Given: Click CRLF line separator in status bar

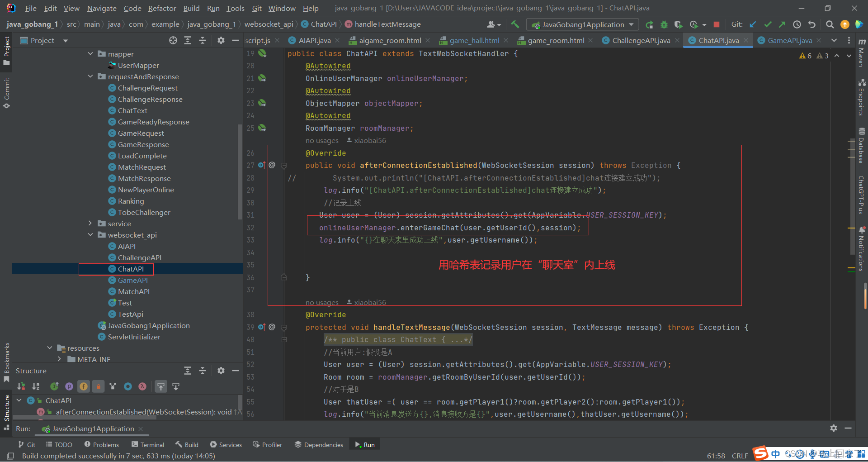Looking at the screenshot, I should (740, 456).
